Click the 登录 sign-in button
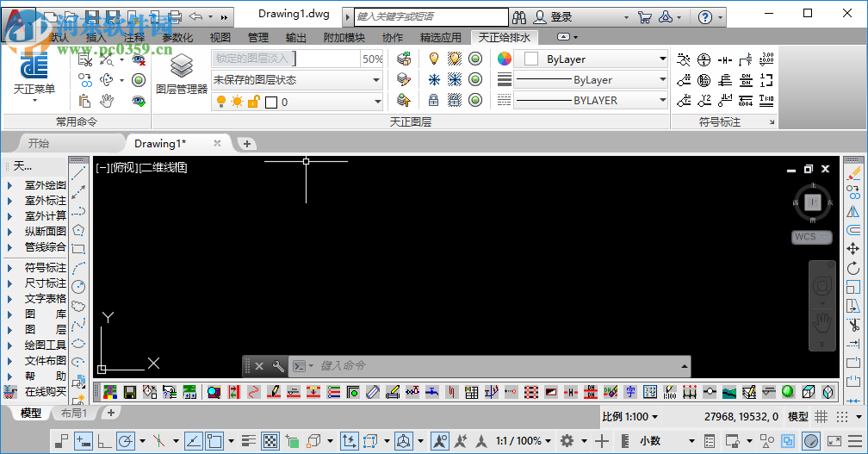 553,17
